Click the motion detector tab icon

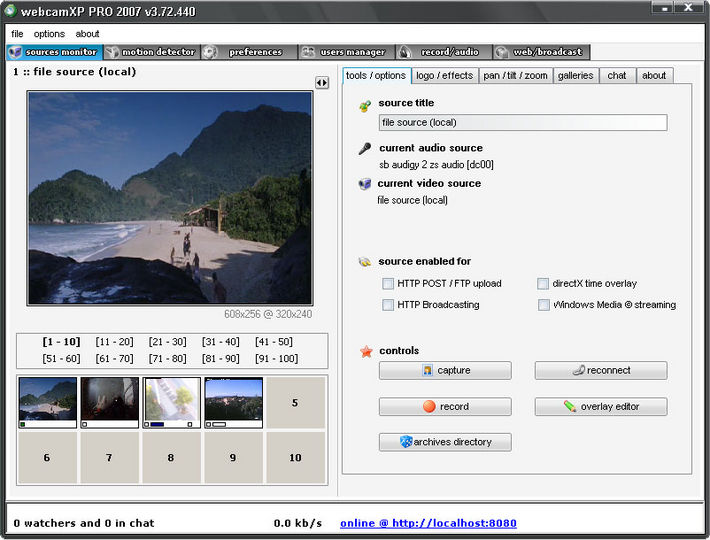pos(112,52)
